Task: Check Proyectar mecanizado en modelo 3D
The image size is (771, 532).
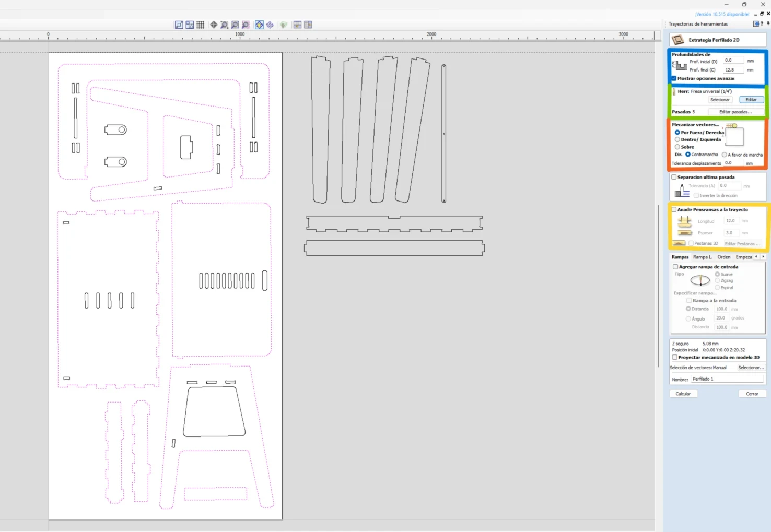Action: tap(674, 358)
